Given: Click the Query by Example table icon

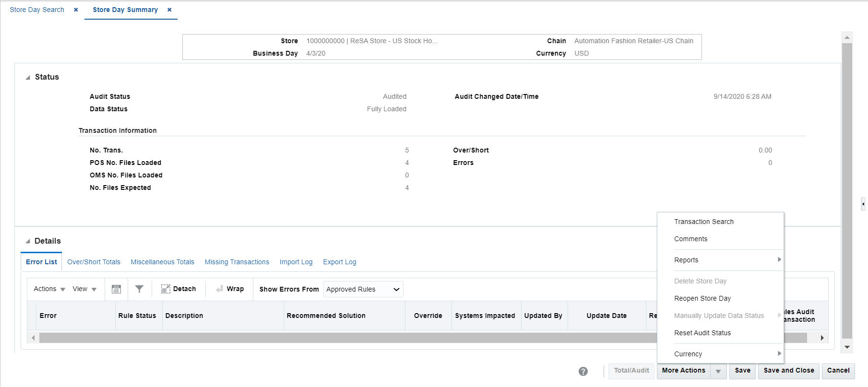Looking at the screenshot, I should (116, 289).
